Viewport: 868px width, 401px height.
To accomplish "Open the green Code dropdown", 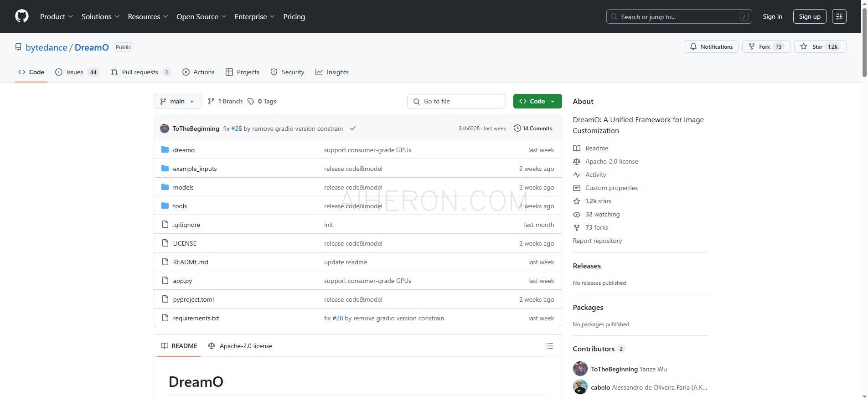I will point(537,101).
